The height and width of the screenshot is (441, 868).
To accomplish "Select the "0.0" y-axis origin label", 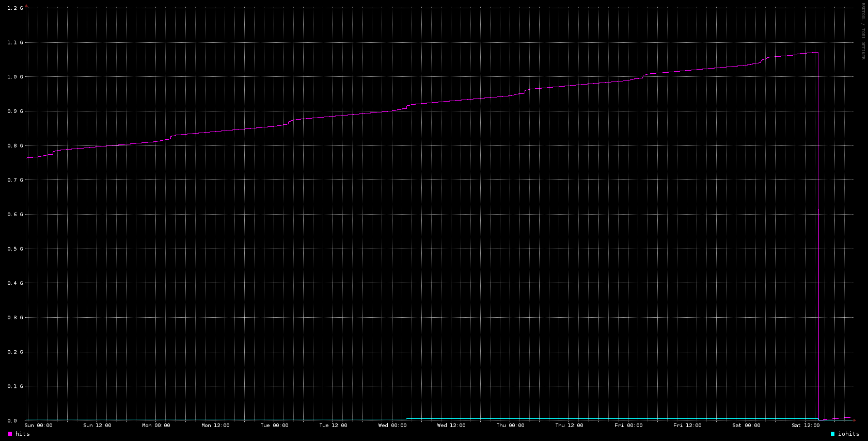I will (12, 421).
